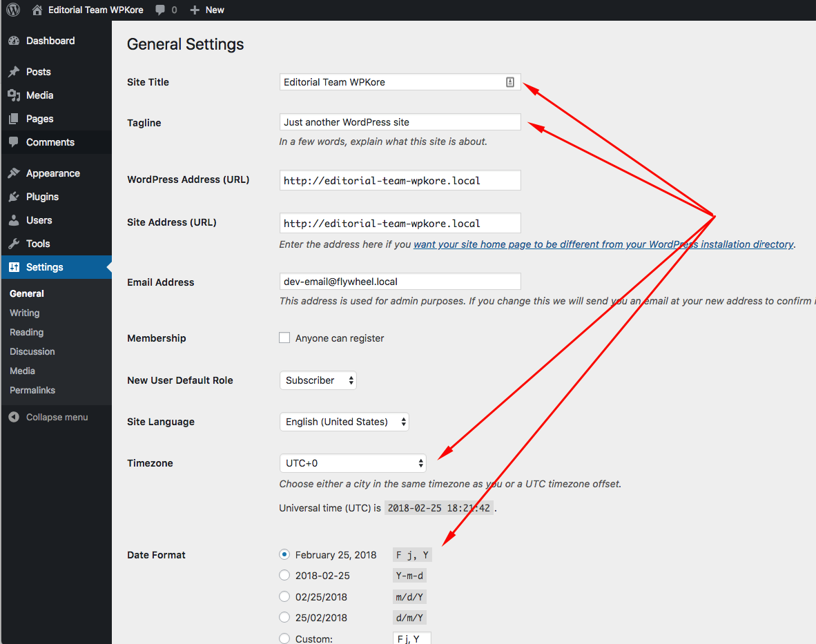Click the Collapse menu arrow icon

[14, 417]
